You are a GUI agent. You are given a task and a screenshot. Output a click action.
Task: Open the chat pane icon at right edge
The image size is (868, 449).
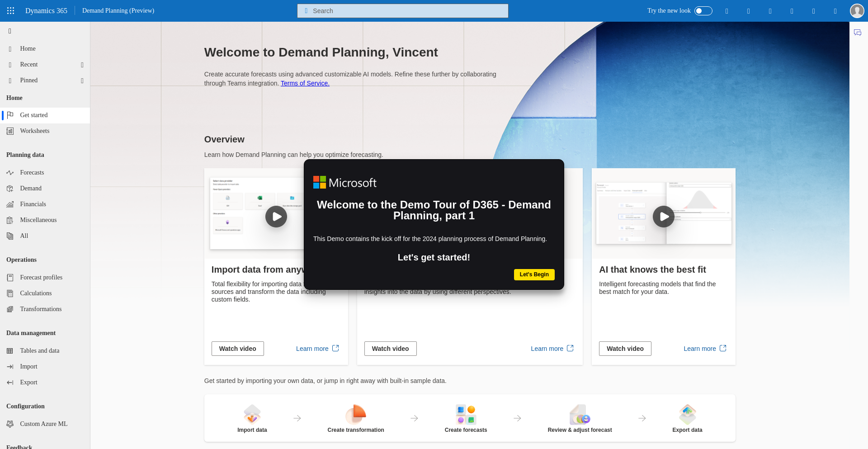coord(858,33)
